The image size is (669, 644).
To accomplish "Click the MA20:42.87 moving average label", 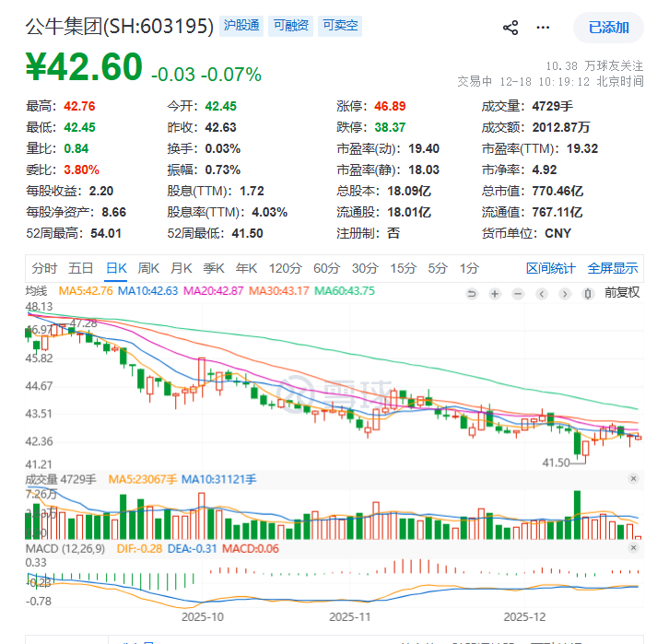I will click(x=214, y=291).
